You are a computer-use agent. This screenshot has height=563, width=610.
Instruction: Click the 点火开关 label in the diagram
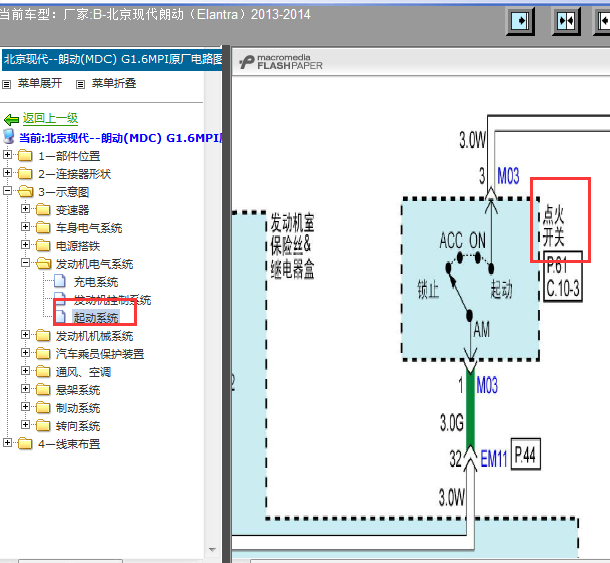(553, 226)
